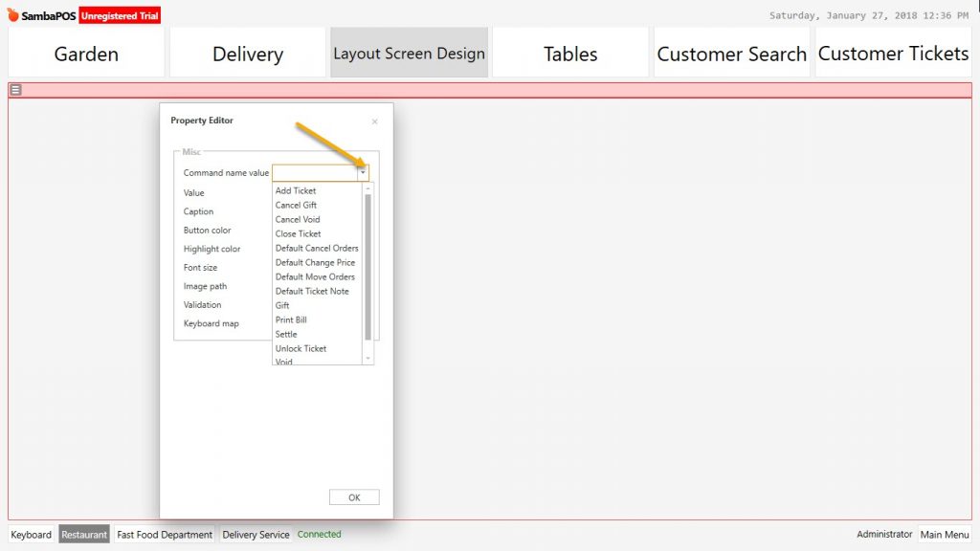Click the date and time display
980x551 pixels.
pyautogui.click(x=869, y=15)
